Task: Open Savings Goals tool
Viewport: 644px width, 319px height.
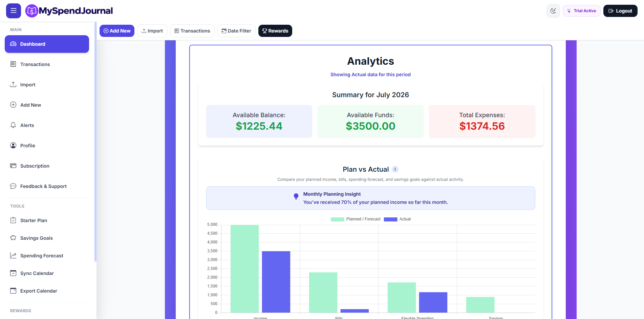Action: 47,238
